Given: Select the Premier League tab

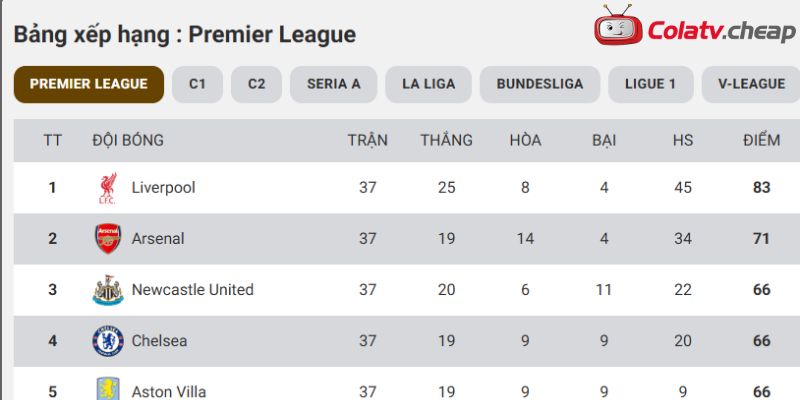Looking at the screenshot, I should [x=89, y=84].
